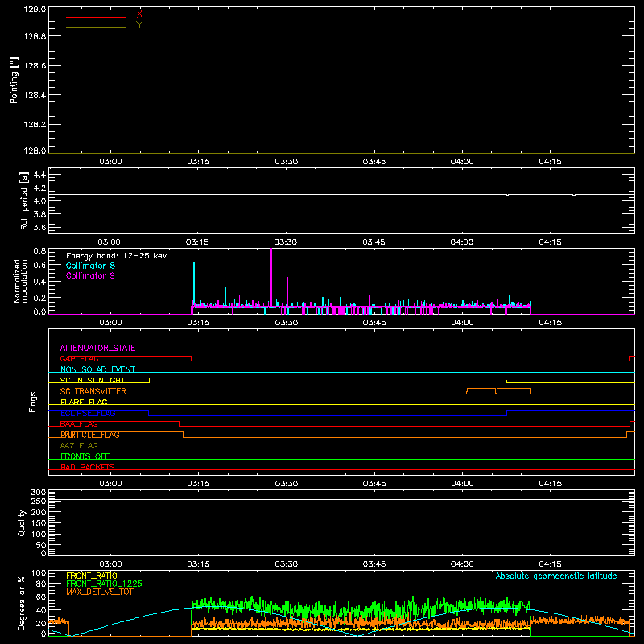
Task: Click the SAA_FLAG label
Action: [x=79, y=424]
